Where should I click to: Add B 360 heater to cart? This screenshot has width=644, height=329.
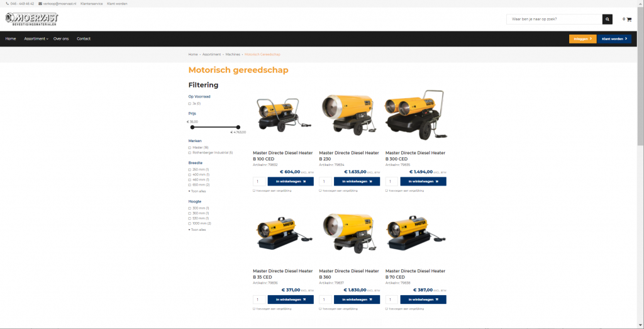[x=357, y=299]
